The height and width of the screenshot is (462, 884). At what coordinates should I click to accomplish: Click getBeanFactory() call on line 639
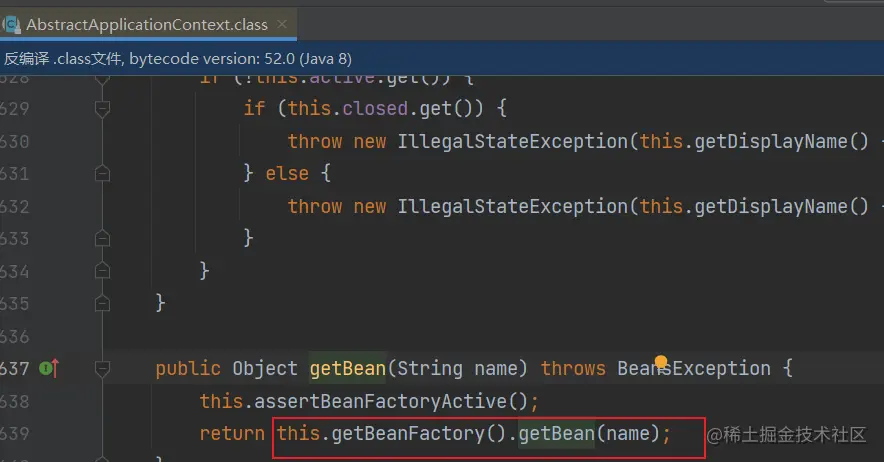coord(419,433)
